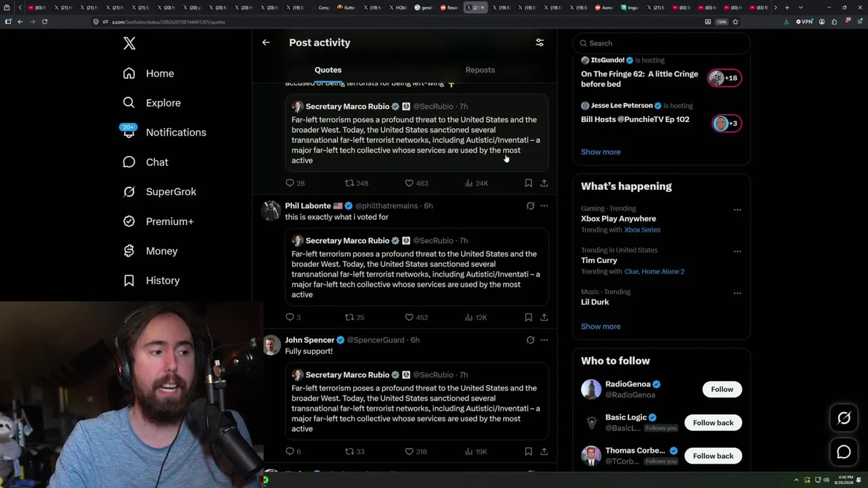Click the browser back arrow
Screen dimensions: 868x488
point(20,22)
